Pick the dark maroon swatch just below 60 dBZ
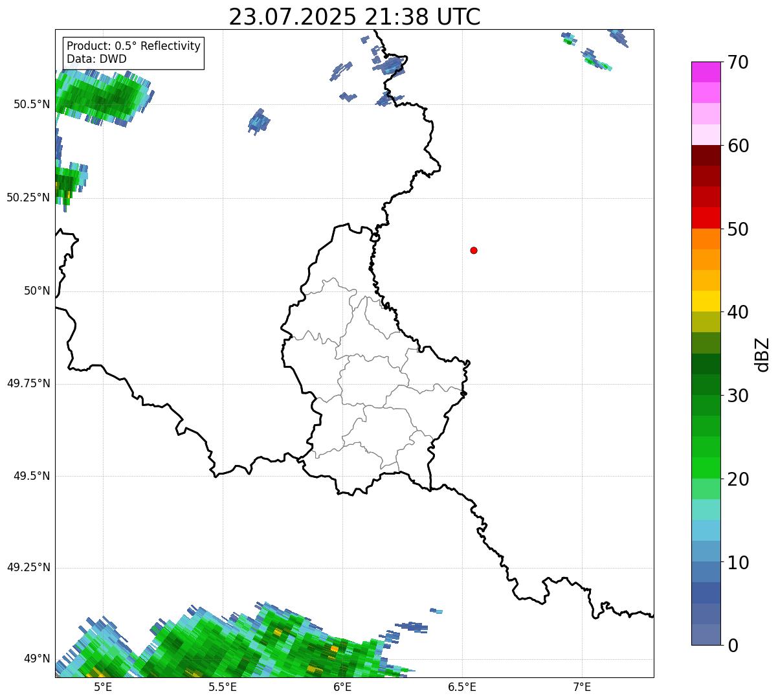 point(706,155)
